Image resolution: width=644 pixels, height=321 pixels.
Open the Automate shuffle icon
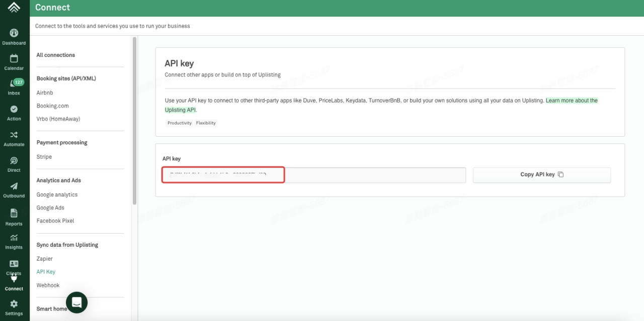tap(14, 138)
